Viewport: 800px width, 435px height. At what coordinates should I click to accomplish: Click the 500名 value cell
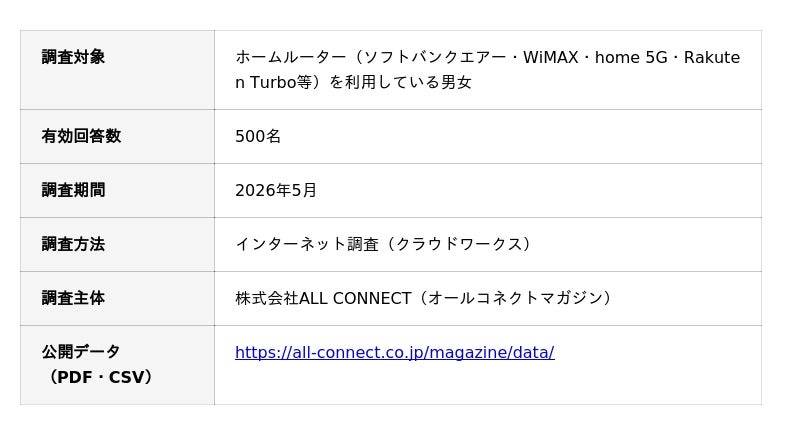pos(488,136)
